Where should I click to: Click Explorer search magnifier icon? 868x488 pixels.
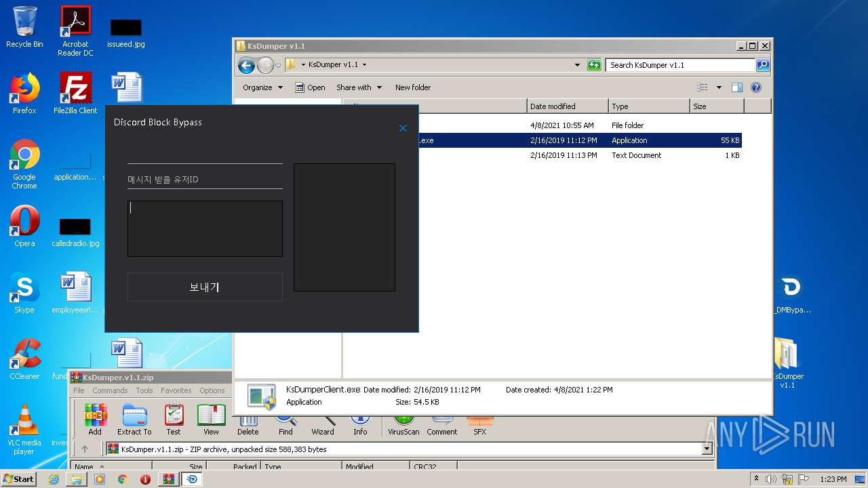[763, 65]
